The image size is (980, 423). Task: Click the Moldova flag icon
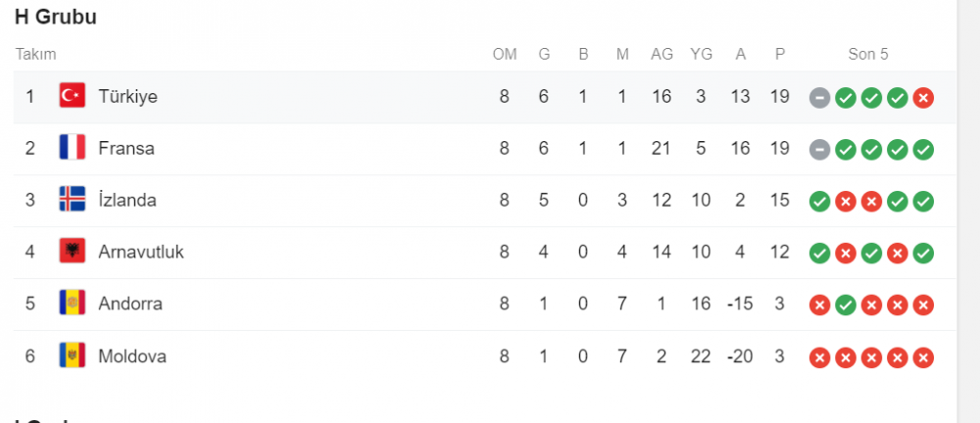pos(72,356)
